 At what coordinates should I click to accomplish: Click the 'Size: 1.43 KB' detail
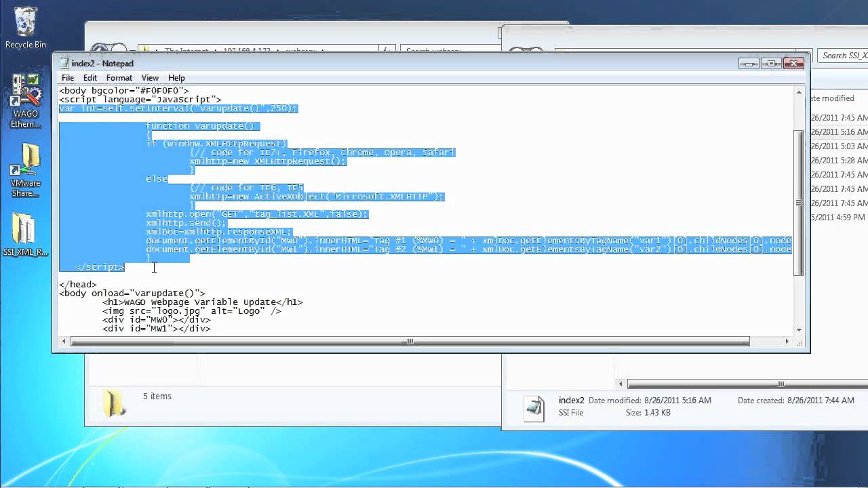pos(648,412)
